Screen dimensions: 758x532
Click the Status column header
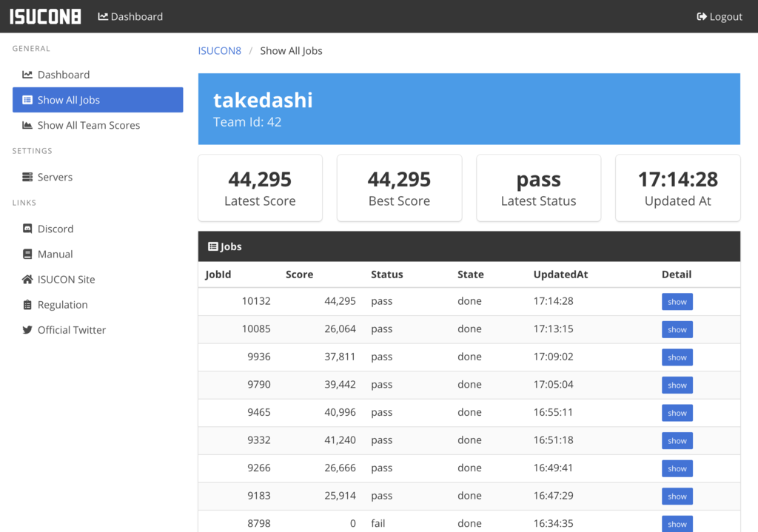[386, 275]
